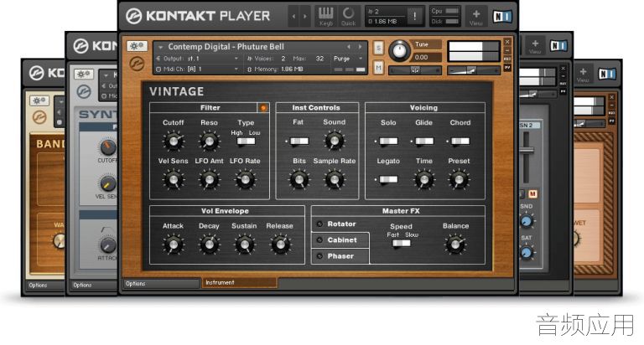
Task: Click the LFO Amt knob
Action: pyautogui.click(x=209, y=180)
